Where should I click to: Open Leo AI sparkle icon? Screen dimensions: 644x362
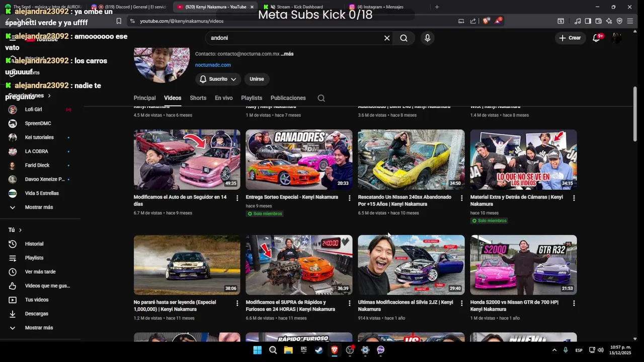609,21
